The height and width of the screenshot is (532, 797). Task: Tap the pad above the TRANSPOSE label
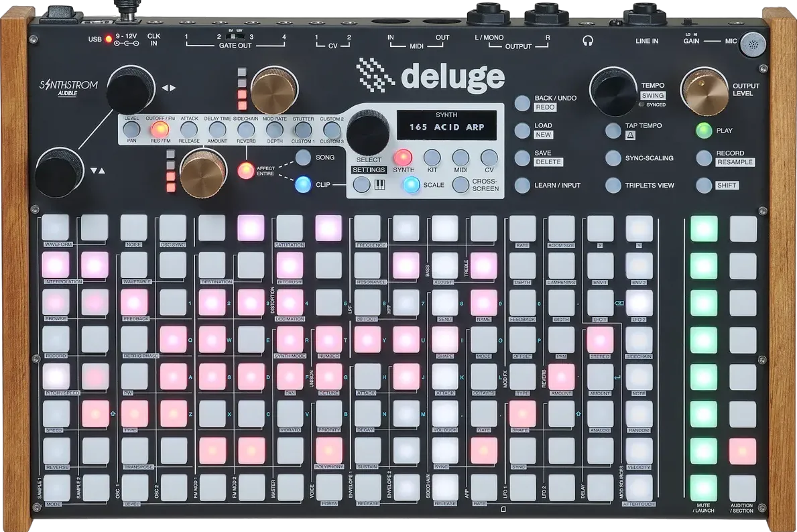pos(133,451)
